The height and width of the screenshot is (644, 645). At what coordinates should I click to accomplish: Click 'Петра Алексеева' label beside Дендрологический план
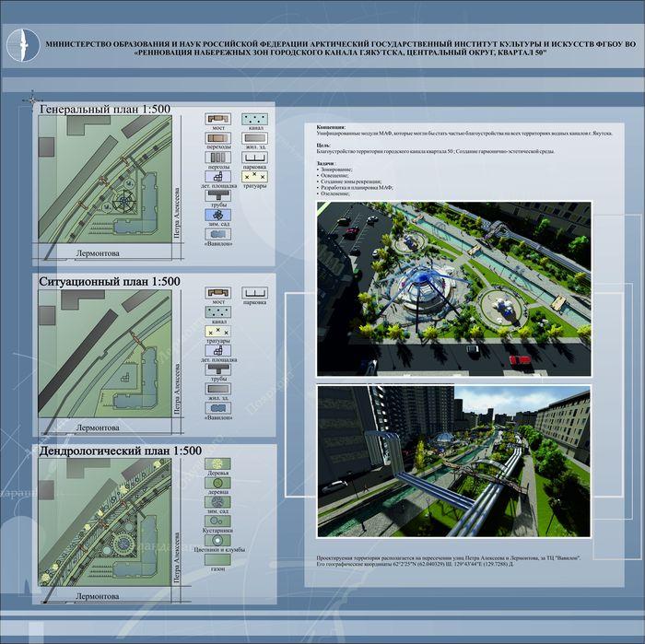[x=177, y=557]
